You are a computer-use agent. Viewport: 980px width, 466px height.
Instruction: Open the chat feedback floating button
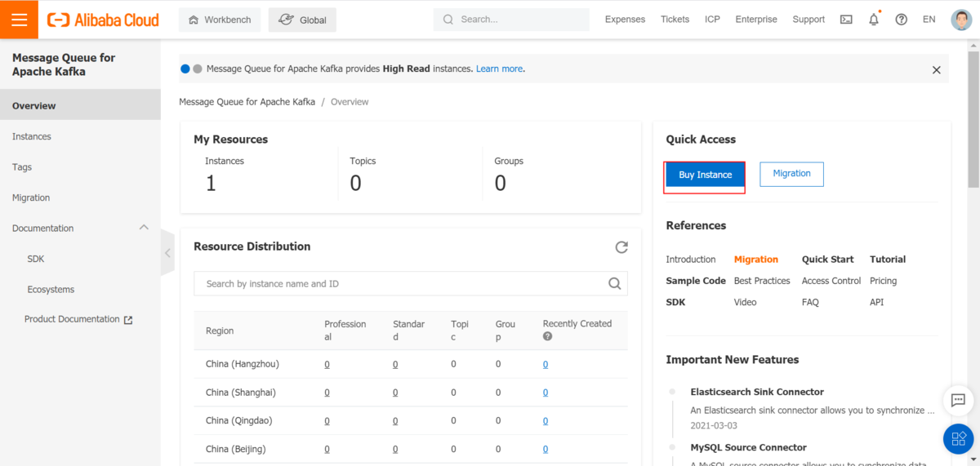pos(958,401)
